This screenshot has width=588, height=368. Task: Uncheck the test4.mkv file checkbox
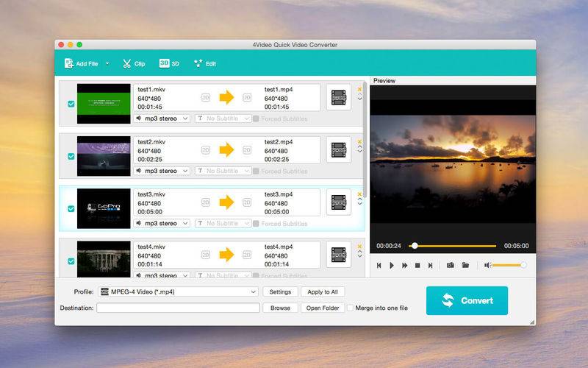(x=71, y=261)
